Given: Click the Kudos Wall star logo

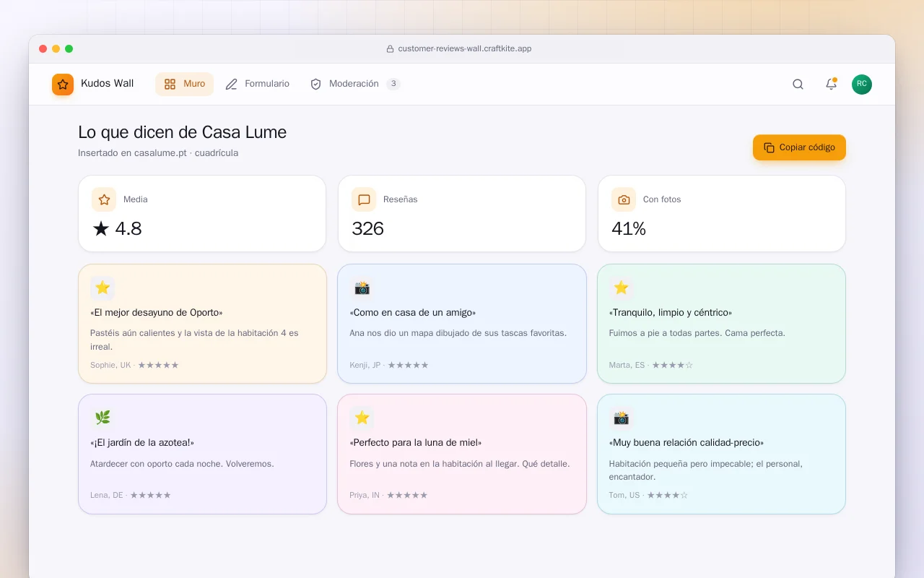Looking at the screenshot, I should click(x=63, y=85).
